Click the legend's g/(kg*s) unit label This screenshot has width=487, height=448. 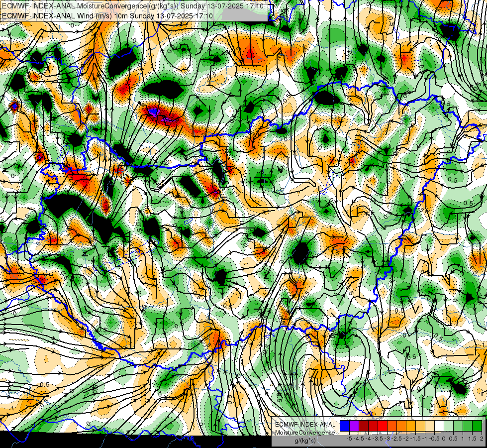tap(305, 441)
